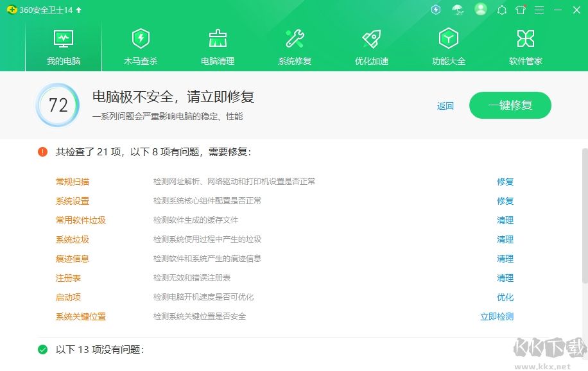Click description 检测电脑开机速度是否可优化
Viewport: 588px width, 371px height.
pyautogui.click(x=203, y=297)
